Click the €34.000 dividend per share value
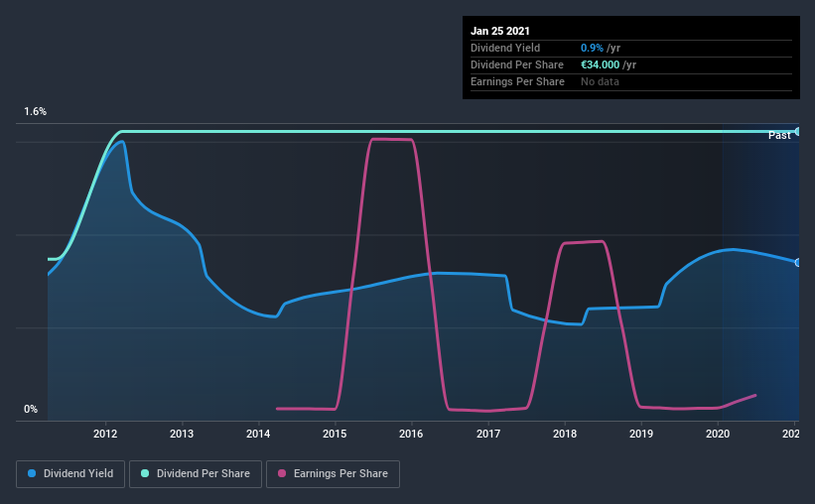The width and height of the screenshot is (815, 504). click(600, 64)
